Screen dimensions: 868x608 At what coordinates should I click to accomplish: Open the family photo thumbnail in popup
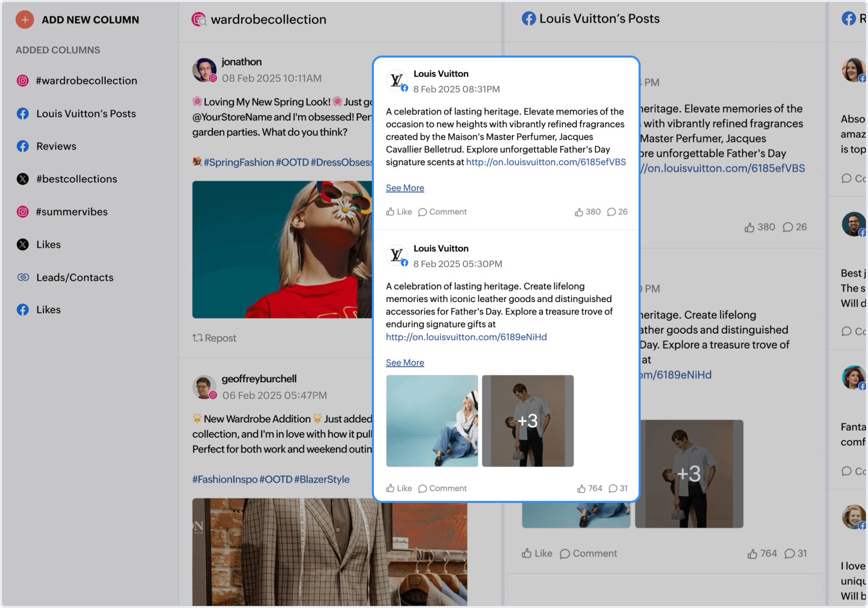pyautogui.click(x=432, y=421)
